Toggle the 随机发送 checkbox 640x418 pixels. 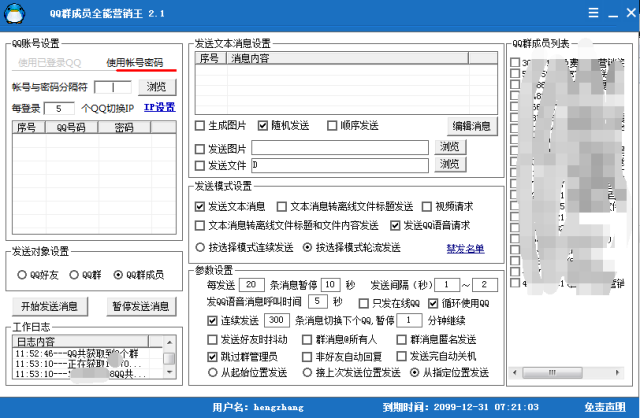(x=262, y=126)
